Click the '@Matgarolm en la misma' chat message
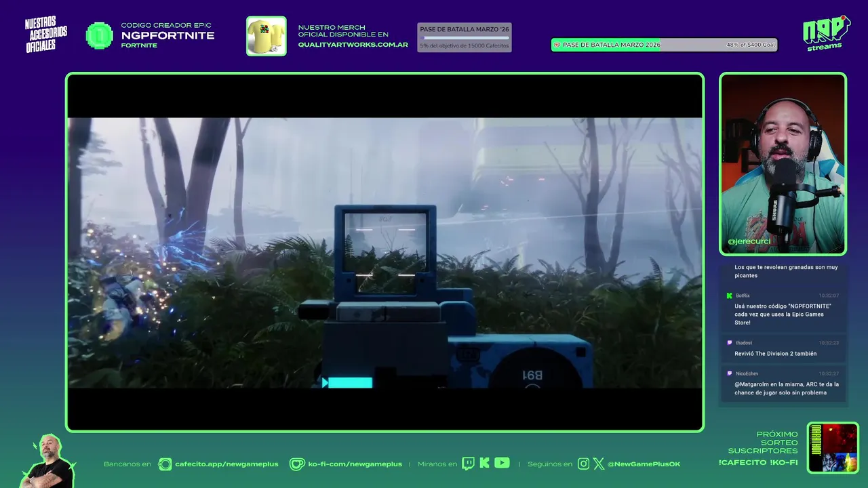 coord(787,388)
